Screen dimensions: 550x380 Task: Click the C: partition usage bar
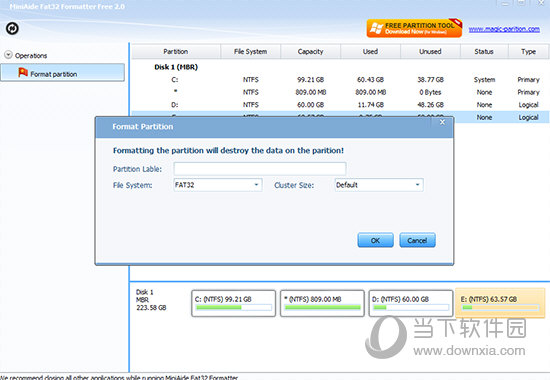234,308
